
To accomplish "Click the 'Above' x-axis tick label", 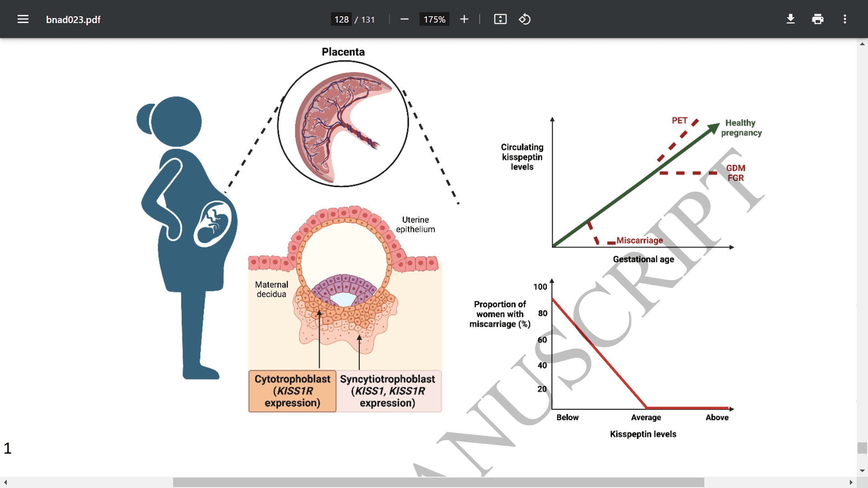I will tap(717, 418).
